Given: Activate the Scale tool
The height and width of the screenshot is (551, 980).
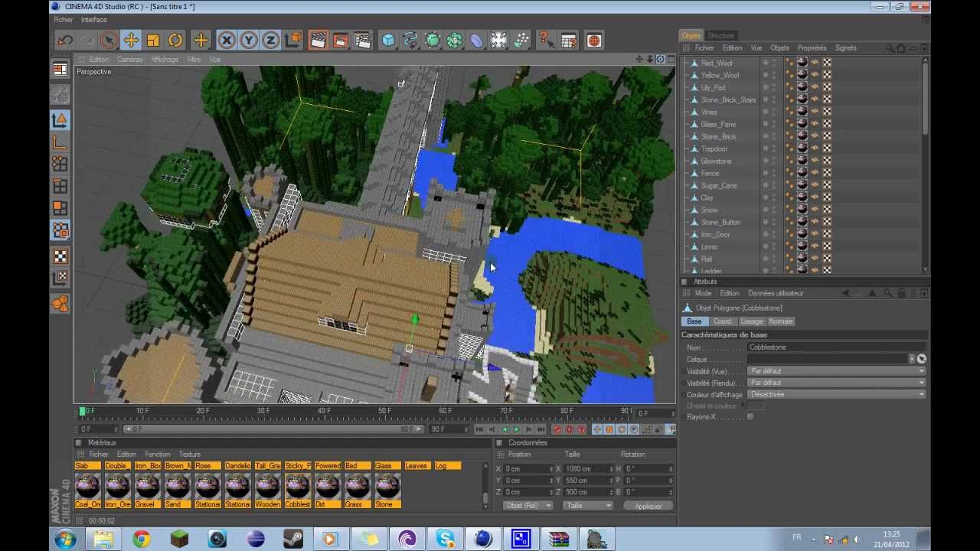Looking at the screenshot, I should point(153,41).
